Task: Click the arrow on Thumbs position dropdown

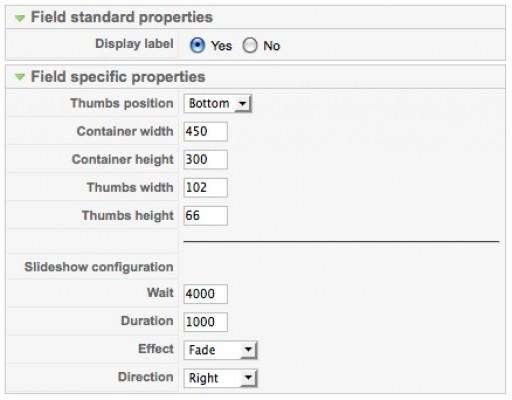Action: tap(243, 104)
